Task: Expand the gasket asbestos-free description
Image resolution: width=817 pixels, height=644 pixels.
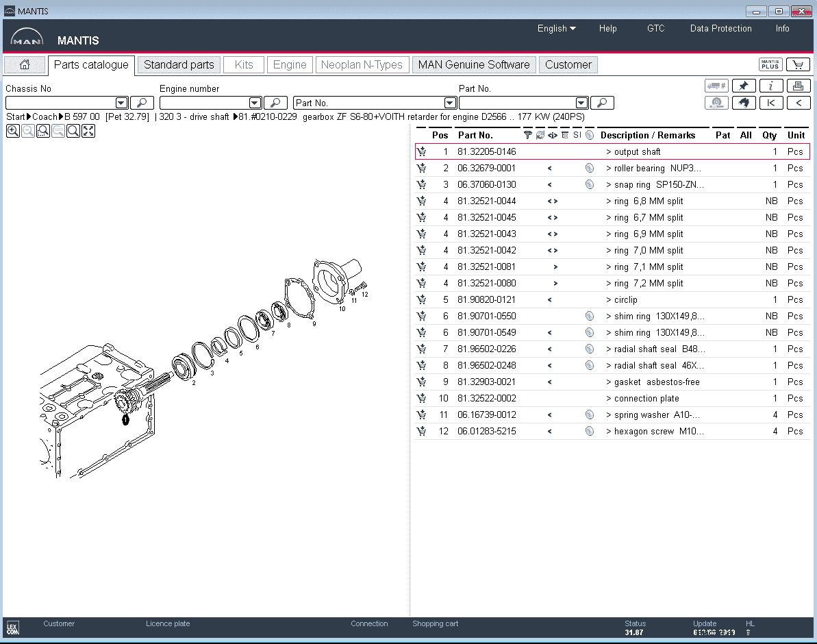Action: point(609,382)
